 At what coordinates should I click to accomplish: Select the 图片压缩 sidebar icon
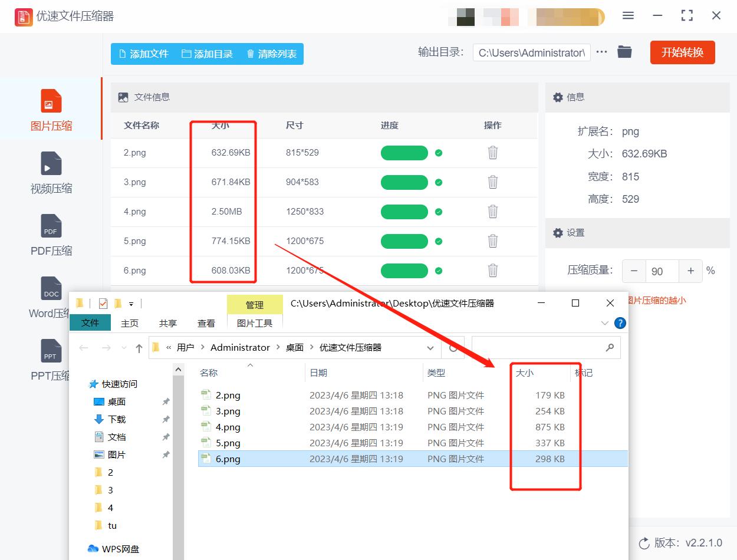point(51,108)
